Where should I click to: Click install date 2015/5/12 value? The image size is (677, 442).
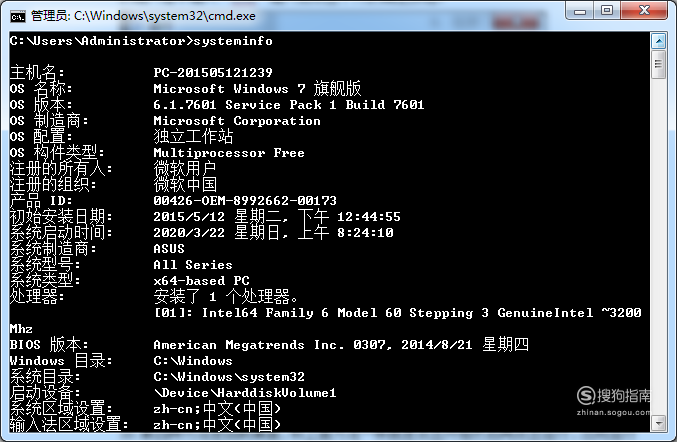point(277,217)
